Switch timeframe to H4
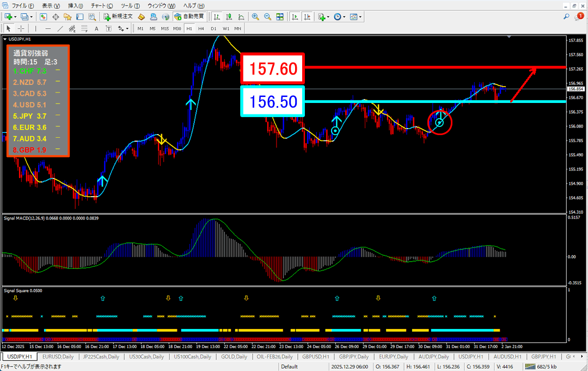588x371 pixels. pyautogui.click(x=201, y=28)
